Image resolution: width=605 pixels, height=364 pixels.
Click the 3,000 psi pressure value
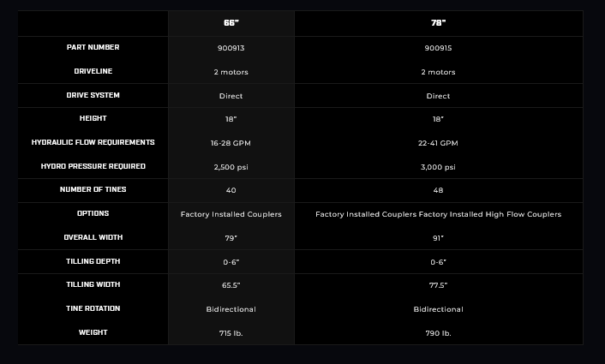click(438, 167)
